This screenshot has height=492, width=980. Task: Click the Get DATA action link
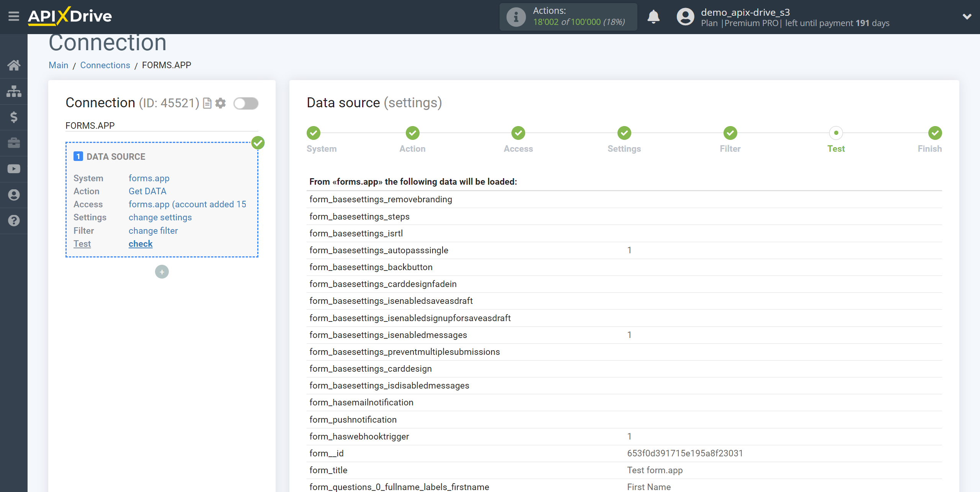click(x=147, y=191)
